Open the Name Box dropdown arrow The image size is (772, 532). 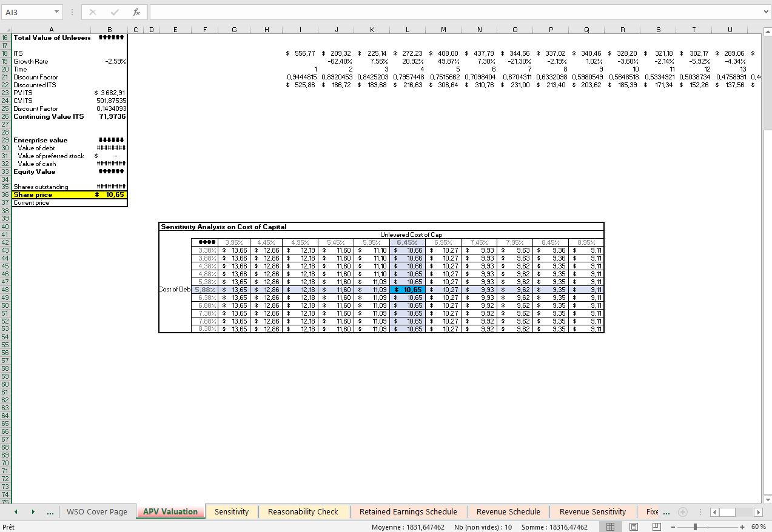[56, 12]
